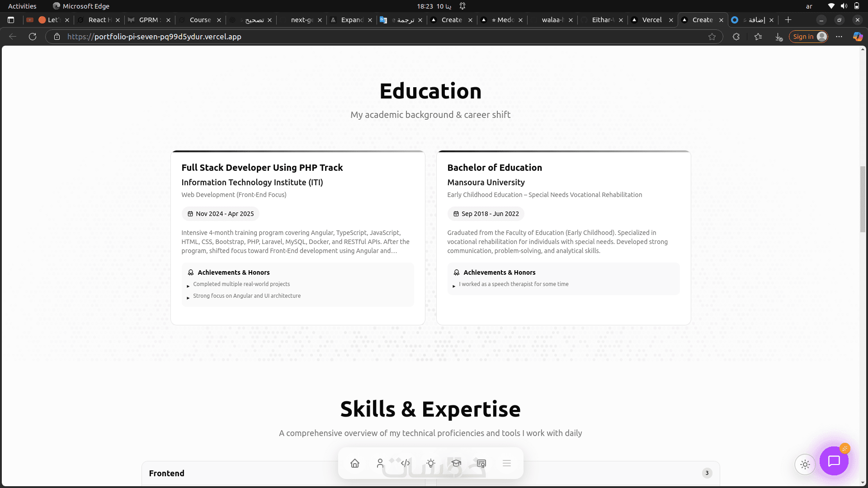The height and width of the screenshot is (488, 868).
Task: Open the purple chat bubble button
Action: click(x=834, y=461)
